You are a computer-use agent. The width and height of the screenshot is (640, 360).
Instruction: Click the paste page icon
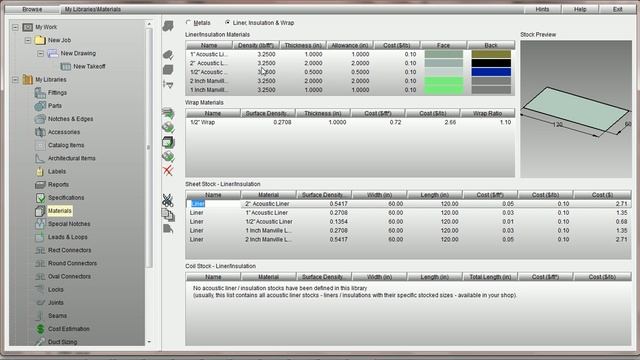point(168,229)
